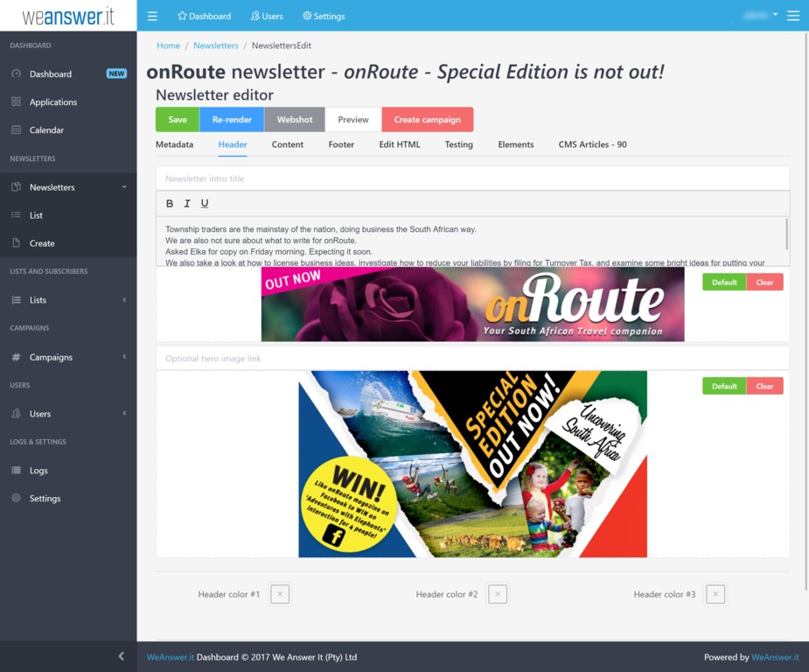This screenshot has width=809, height=672.
Task: Open the Calendar sidebar icon
Action: click(x=17, y=129)
